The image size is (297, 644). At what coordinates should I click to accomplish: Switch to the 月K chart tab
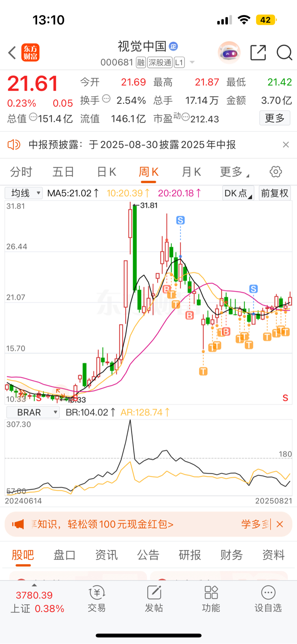pos(191,172)
